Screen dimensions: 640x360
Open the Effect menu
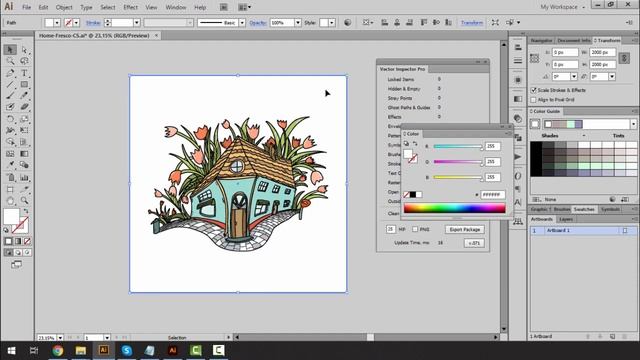pyautogui.click(x=130, y=7)
